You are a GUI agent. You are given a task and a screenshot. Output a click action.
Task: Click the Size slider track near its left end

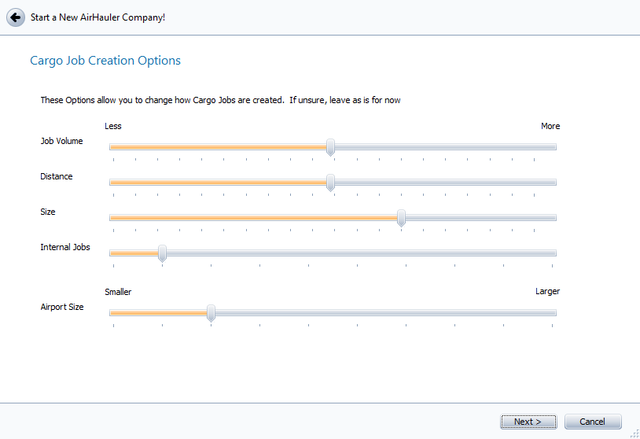pyautogui.click(x=114, y=218)
